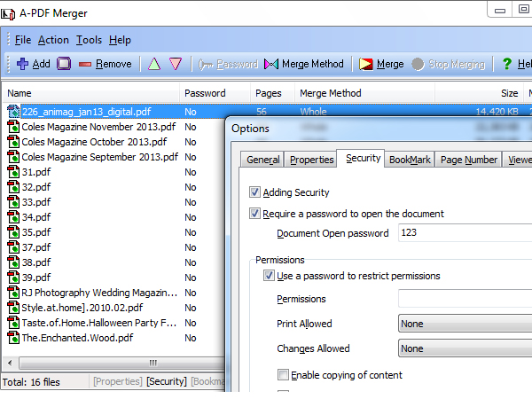Click the Merge Method column header
This screenshot has width=532, height=399.
click(x=364, y=93)
